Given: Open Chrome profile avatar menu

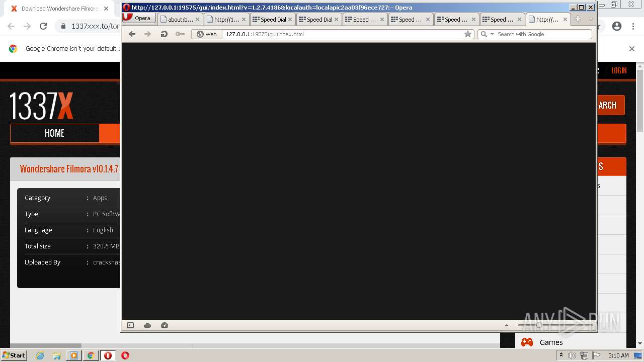Looking at the screenshot, I should pyautogui.click(x=617, y=26).
